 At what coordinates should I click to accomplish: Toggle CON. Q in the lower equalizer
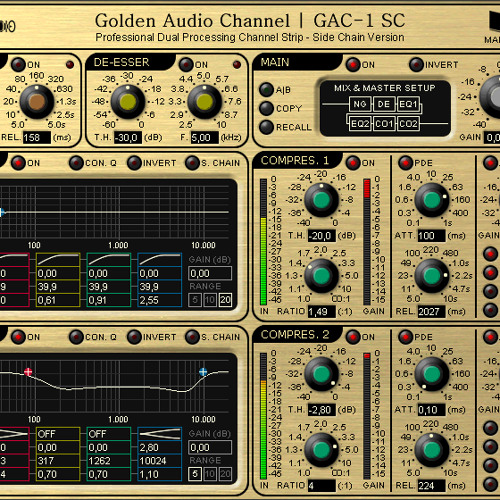pos(76,337)
